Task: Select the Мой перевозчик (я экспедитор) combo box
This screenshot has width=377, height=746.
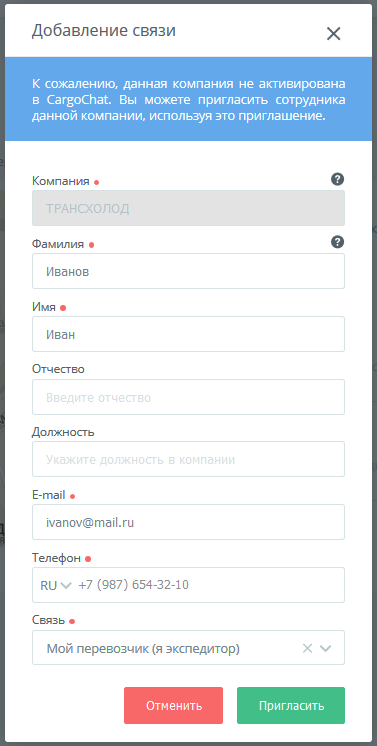Action: (188, 648)
